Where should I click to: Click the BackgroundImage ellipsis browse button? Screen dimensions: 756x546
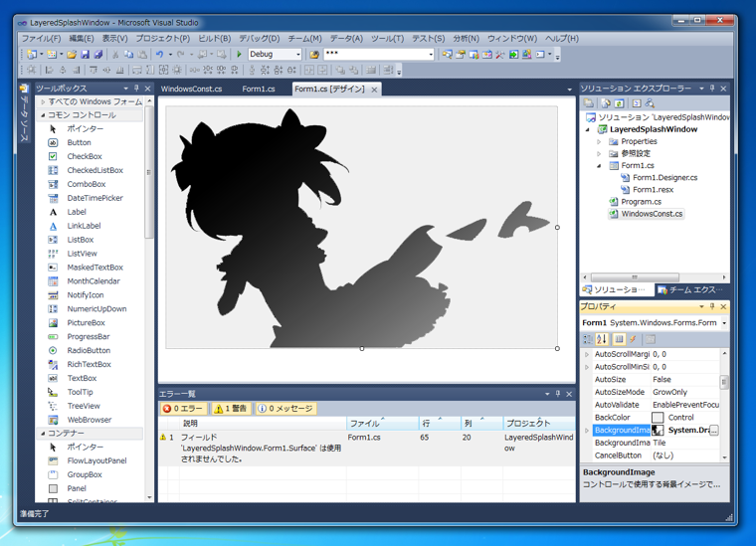point(713,431)
